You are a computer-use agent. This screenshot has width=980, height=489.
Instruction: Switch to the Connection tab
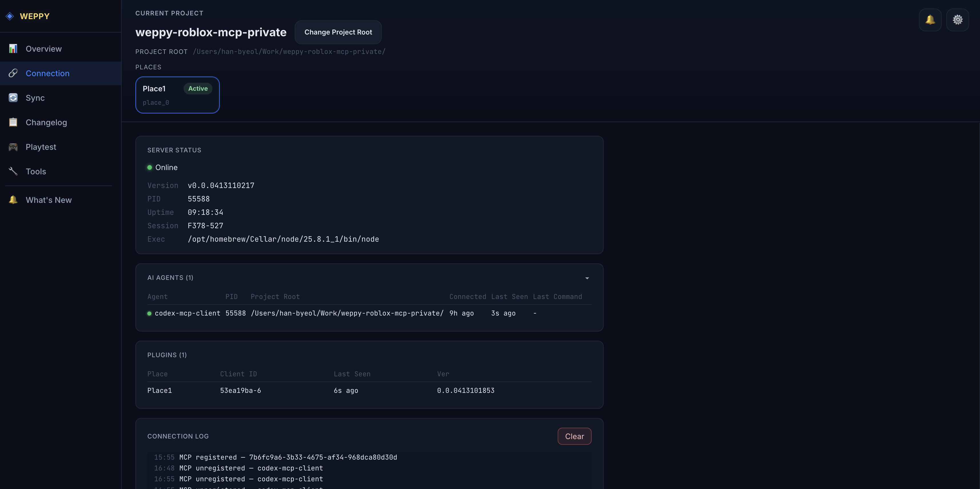click(x=48, y=73)
